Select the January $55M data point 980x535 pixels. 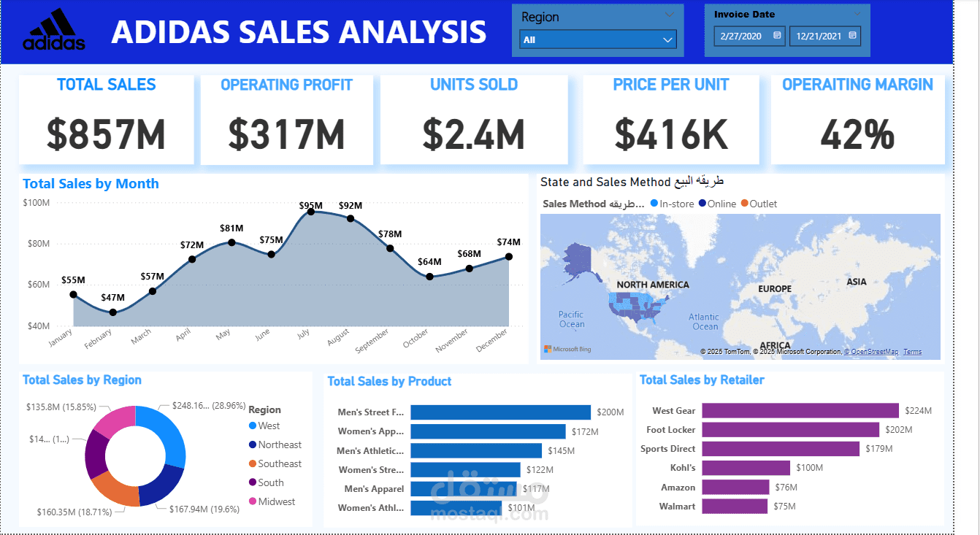coord(74,295)
